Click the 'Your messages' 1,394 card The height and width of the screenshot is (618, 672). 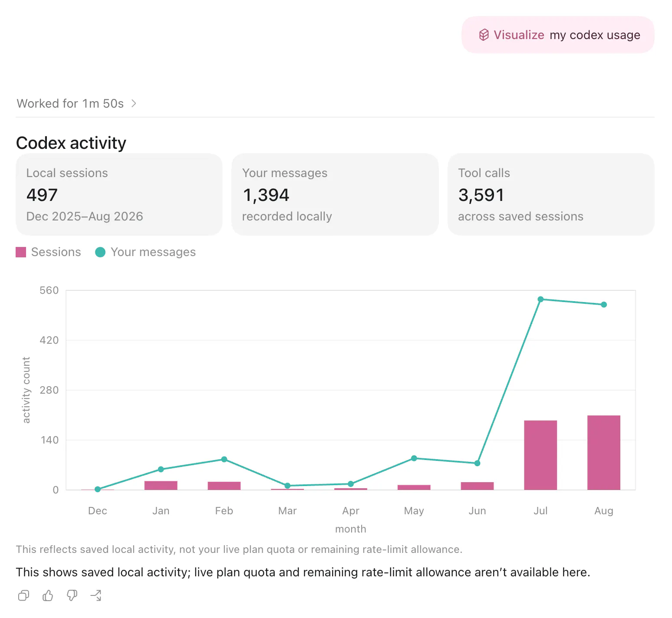pos(335,194)
